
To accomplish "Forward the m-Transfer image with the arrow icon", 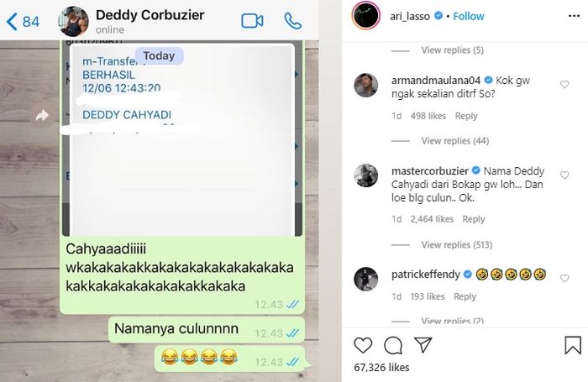I will (x=42, y=116).
